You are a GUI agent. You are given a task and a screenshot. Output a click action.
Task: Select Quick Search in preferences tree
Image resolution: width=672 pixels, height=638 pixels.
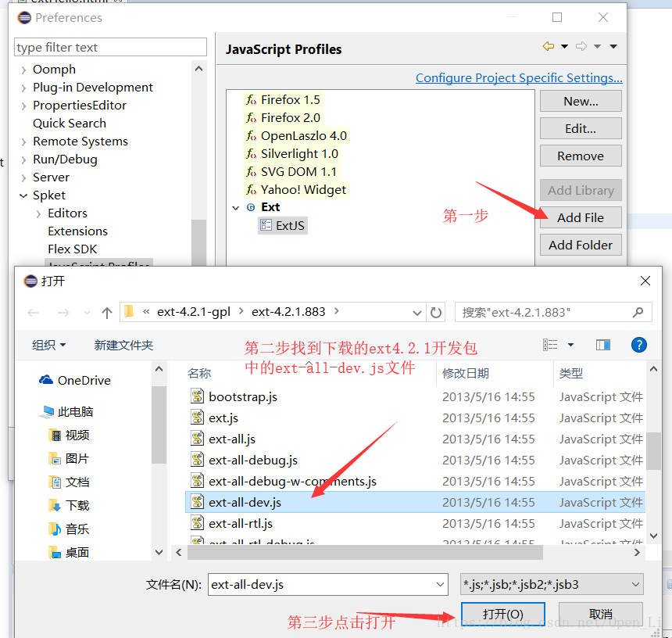tap(70, 123)
